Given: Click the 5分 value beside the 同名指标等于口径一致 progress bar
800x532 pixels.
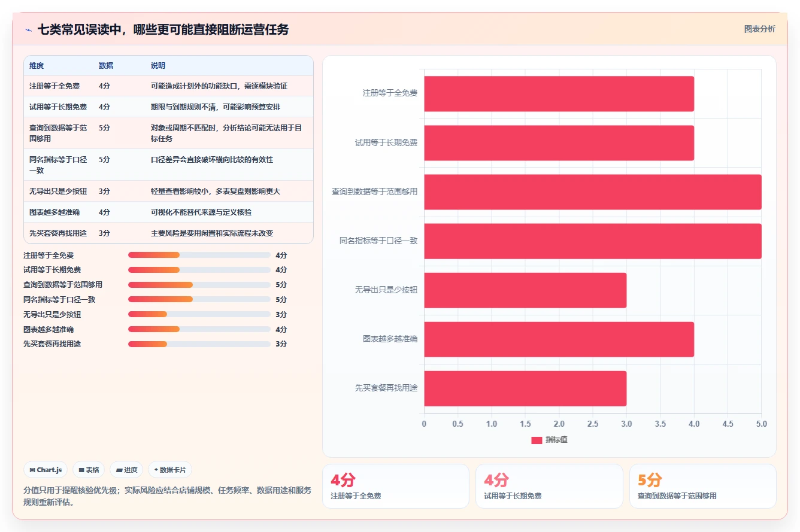Looking at the screenshot, I should [x=281, y=299].
